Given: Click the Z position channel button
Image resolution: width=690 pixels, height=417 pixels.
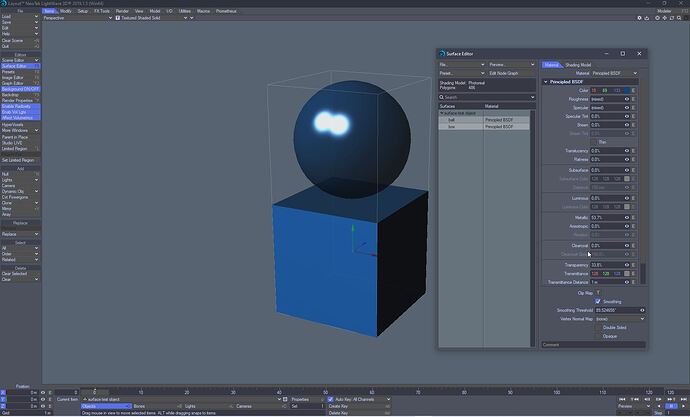Looking at the screenshot, I should 3,406.
